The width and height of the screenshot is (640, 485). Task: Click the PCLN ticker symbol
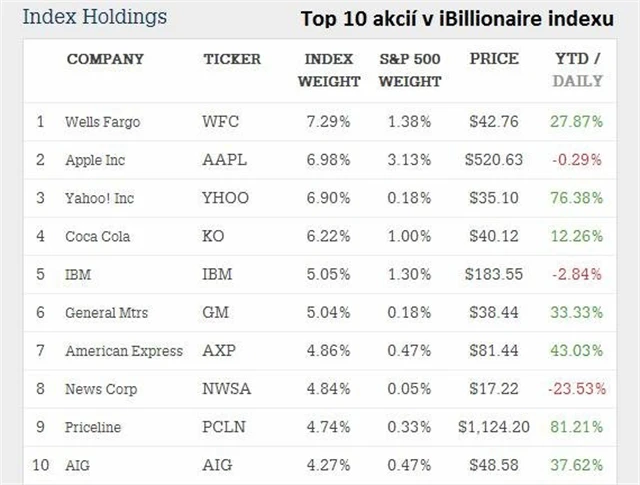click(x=225, y=427)
